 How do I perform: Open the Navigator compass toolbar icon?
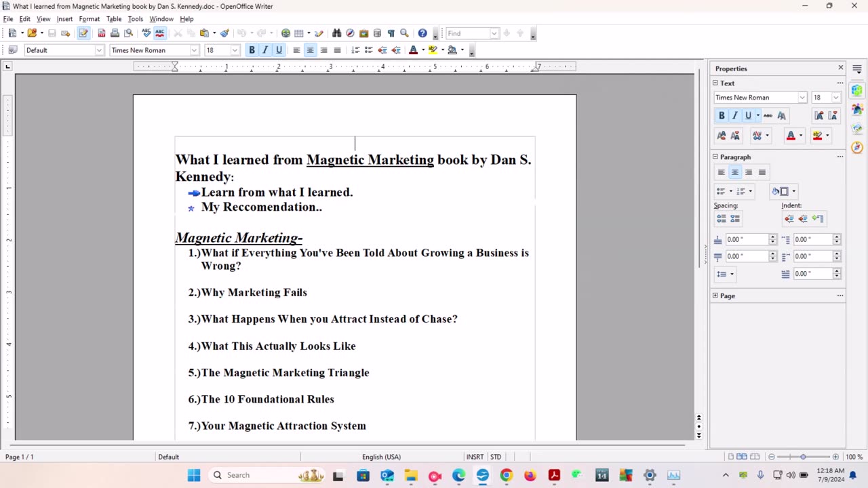[x=350, y=33]
